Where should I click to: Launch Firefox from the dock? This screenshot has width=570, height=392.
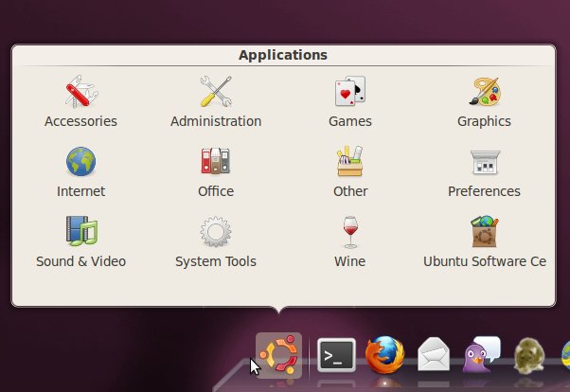point(385,355)
